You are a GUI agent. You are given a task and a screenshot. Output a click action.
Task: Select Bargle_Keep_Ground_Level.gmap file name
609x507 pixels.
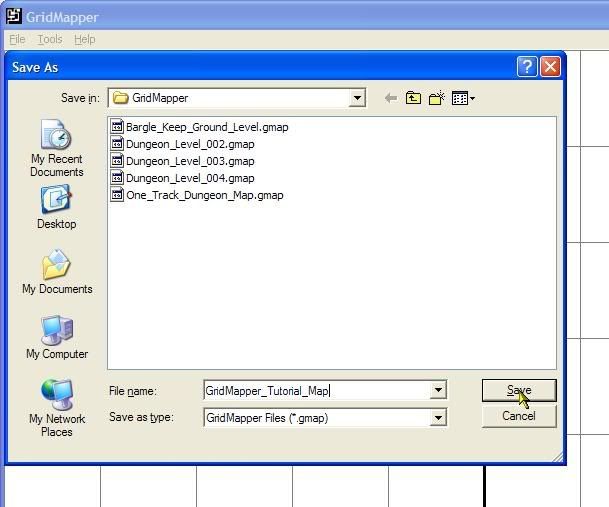(207, 127)
